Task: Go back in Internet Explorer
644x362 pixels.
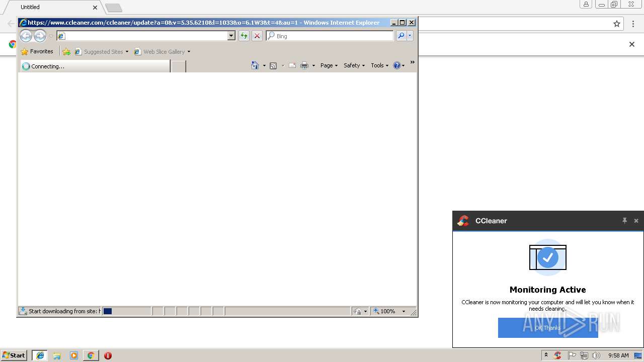Action: click(26, 36)
